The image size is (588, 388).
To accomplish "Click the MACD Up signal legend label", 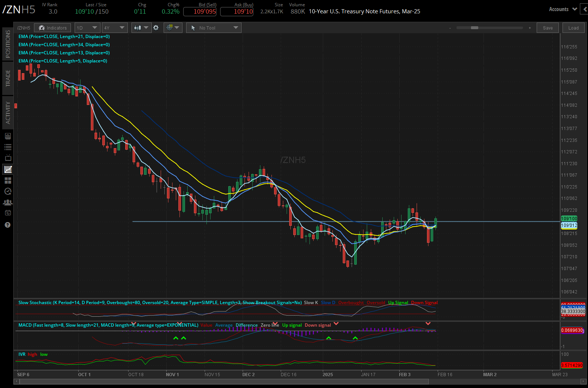I will coord(292,325).
